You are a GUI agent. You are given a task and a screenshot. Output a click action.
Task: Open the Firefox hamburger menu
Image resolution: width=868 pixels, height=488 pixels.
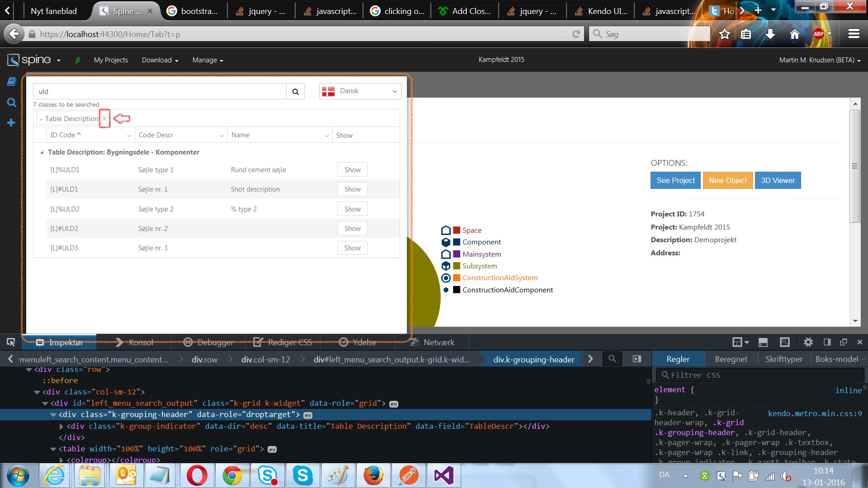pos(854,34)
